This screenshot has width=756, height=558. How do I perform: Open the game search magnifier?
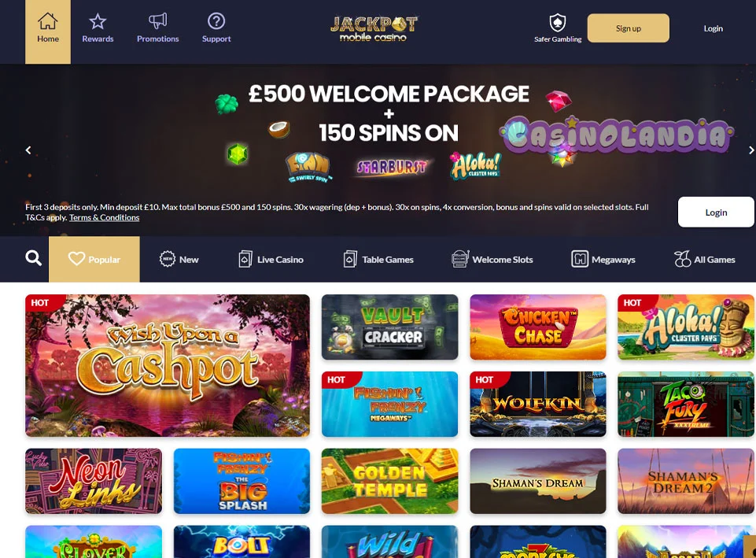(33, 258)
